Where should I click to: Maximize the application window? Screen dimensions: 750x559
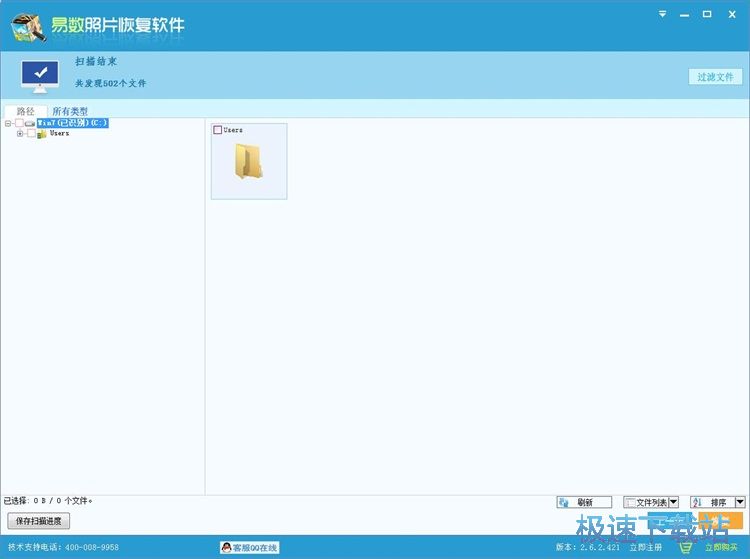tap(707, 14)
